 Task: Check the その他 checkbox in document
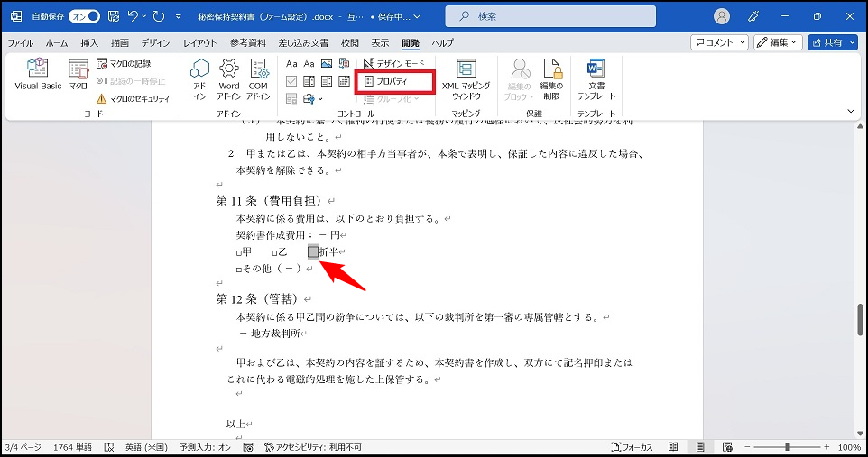click(x=238, y=270)
